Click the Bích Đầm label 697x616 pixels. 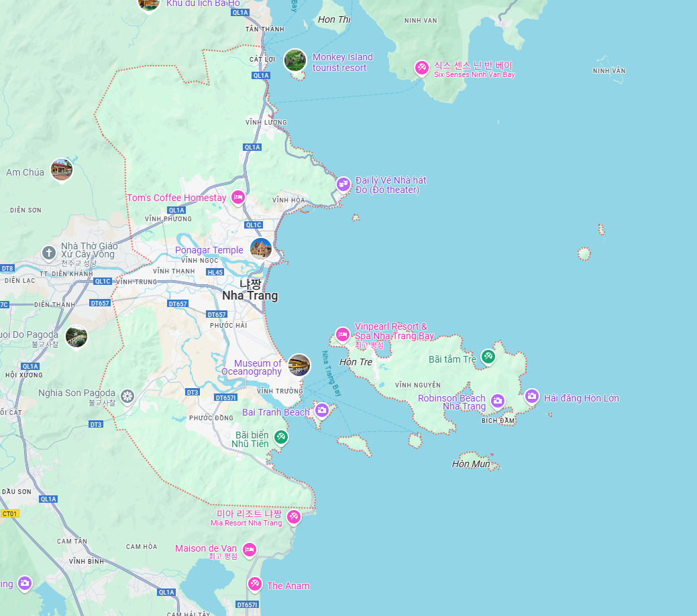pos(498,420)
